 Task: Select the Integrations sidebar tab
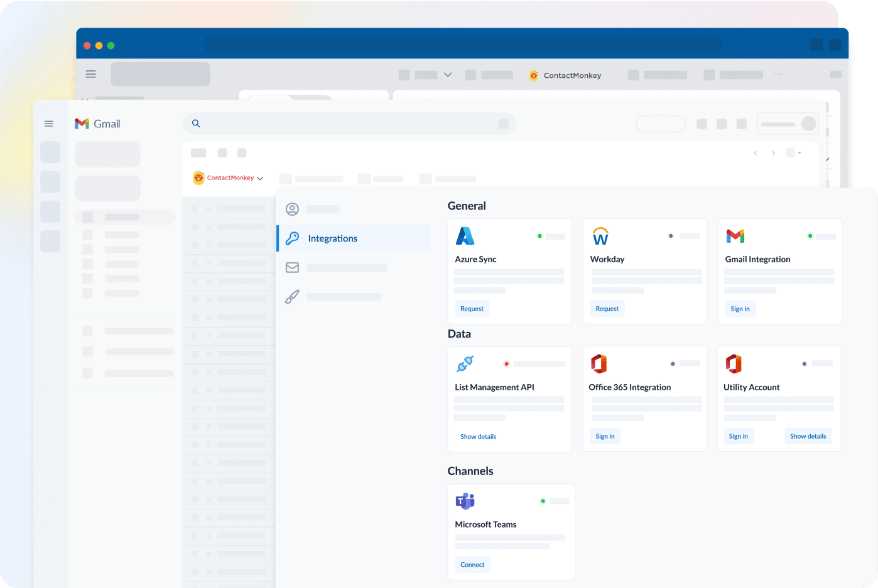(354, 238)
